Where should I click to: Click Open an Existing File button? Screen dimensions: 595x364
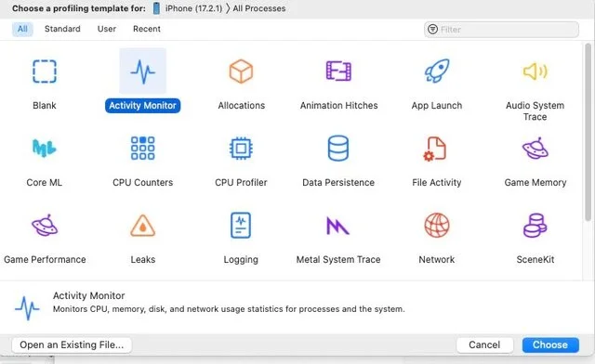click(72, 344)
